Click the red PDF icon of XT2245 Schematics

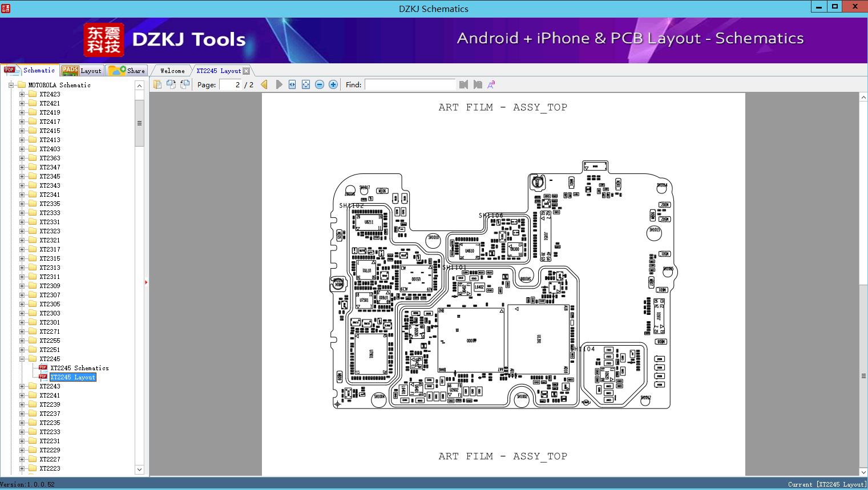click(43, 368)
